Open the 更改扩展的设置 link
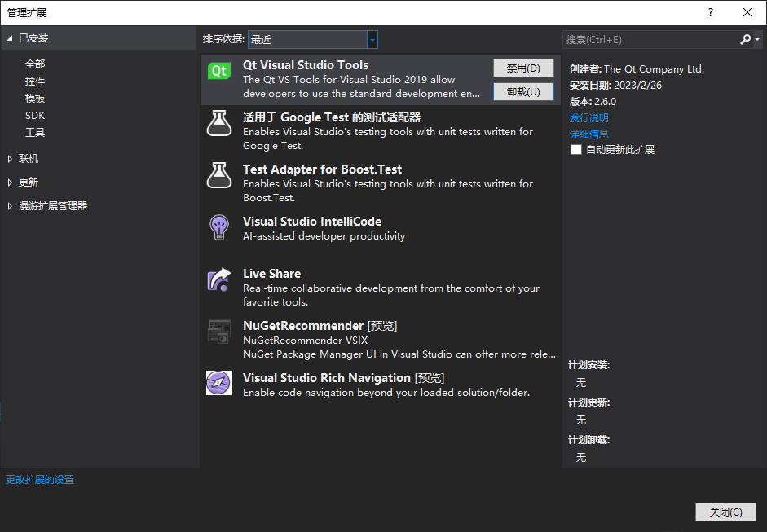This screenshot has width=767, height=532. pos(40,480)
